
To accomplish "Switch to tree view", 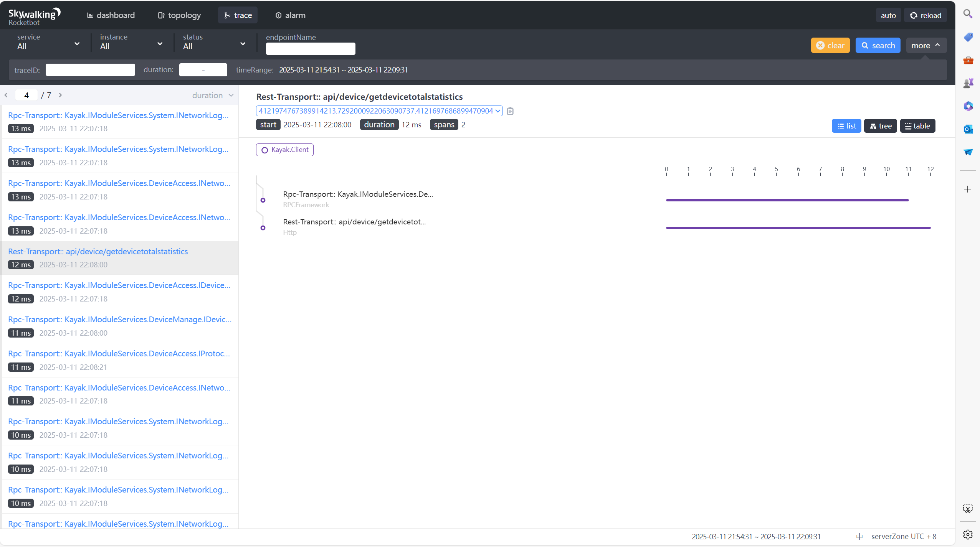I will 880,126.
